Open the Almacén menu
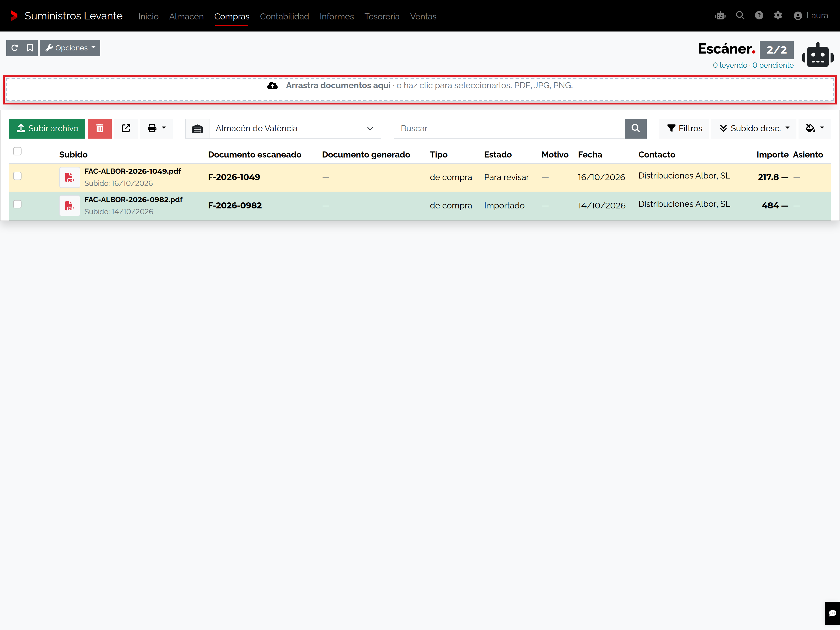 tap(186, 16)
